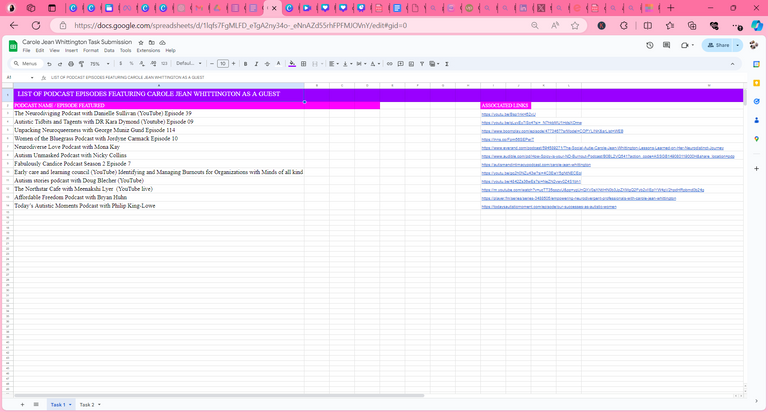Get add-ons plus icon in side panel
Image resolution: width=768 pixels, height=412 pixels.
tap(757, 169)
